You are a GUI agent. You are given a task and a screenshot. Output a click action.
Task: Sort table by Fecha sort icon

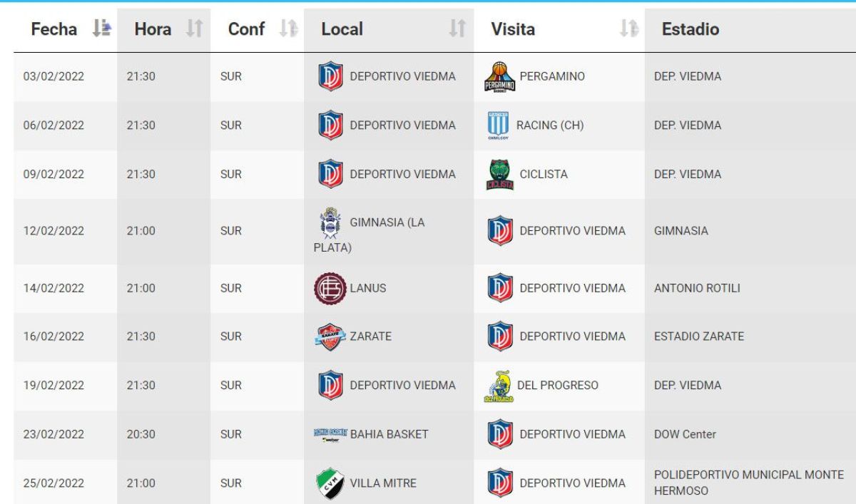(x=102, y=29)
